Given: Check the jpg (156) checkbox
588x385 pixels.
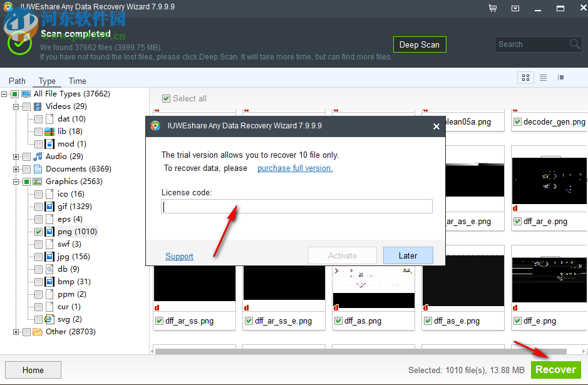Looking at the screenshot, I should (38, 257).
